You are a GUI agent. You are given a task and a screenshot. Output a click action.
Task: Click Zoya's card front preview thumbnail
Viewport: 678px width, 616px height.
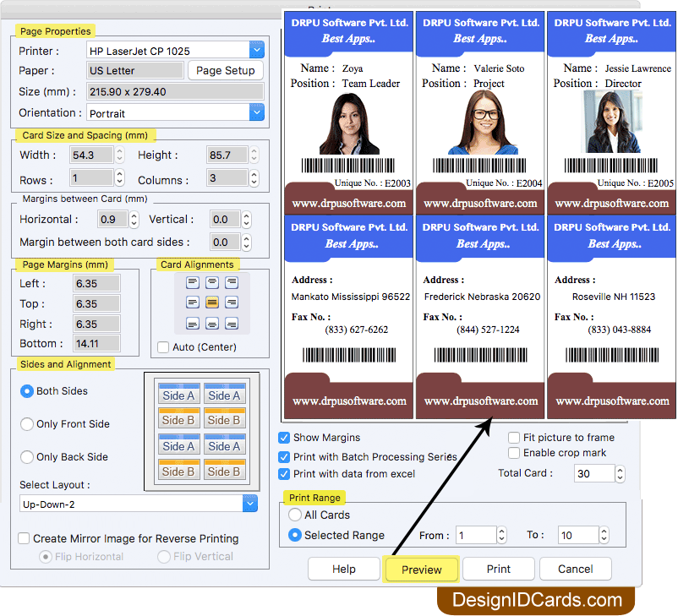click(348, 113)
